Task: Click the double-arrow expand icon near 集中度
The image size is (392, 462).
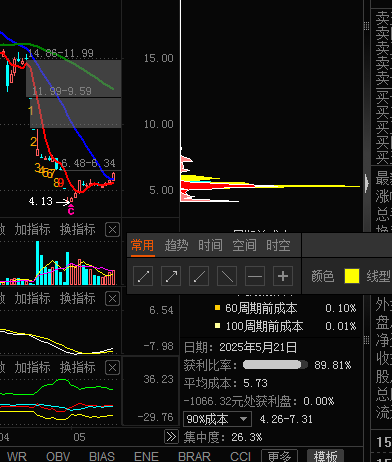Action: point(171,437)
